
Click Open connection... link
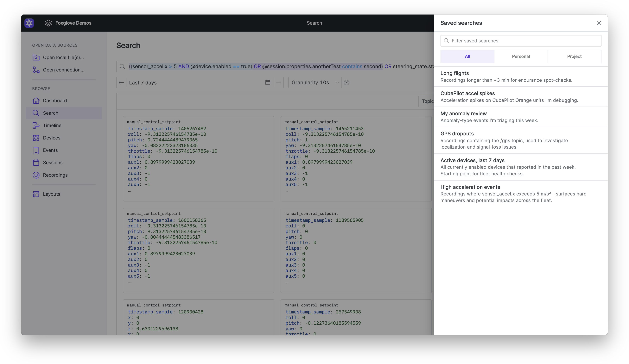click(x=64, y=70)
